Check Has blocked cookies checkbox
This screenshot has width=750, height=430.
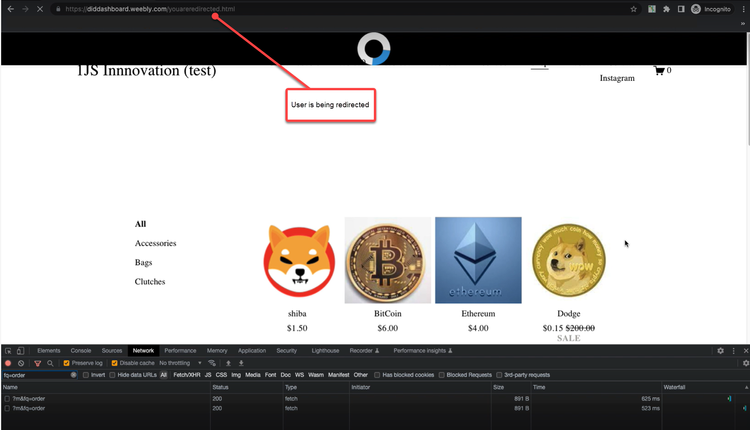377,375
